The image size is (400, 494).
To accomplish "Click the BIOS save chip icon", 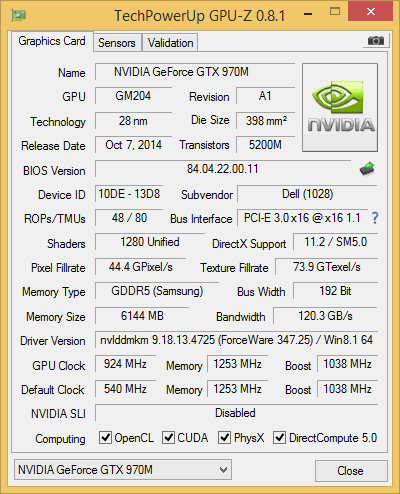I will pyautogui.click(x=367, y=169).
